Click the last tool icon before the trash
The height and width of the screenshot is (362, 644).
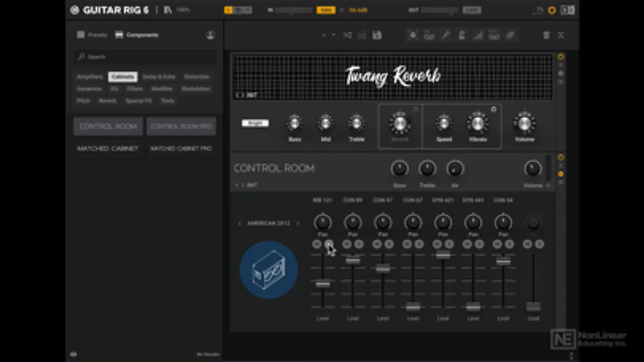tap(510, 35)
